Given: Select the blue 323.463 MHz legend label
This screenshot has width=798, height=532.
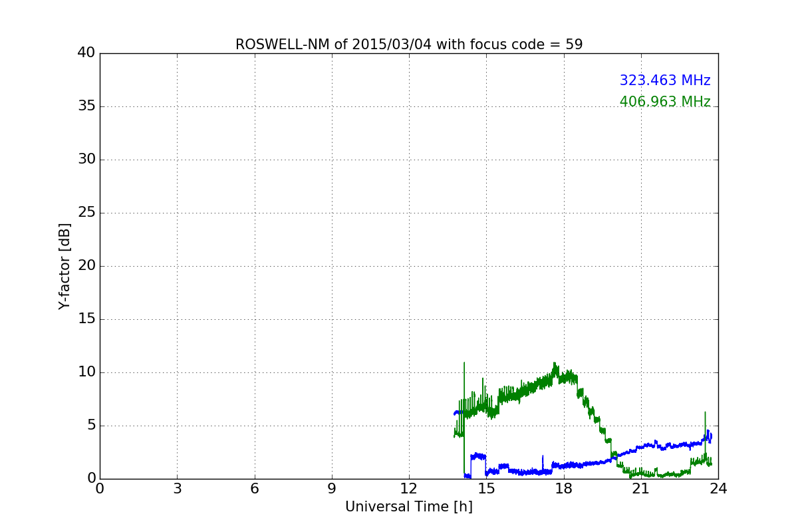Looking at the screenshot, I should [x=665, y=80].
